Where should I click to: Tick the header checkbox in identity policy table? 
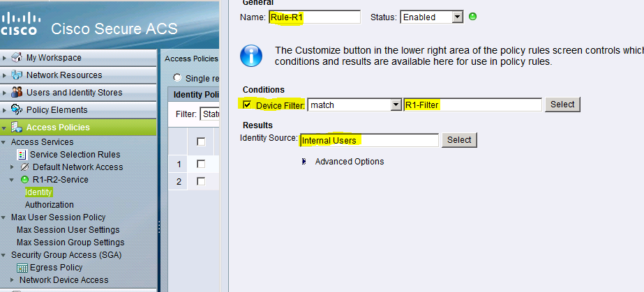coord(201,141)
